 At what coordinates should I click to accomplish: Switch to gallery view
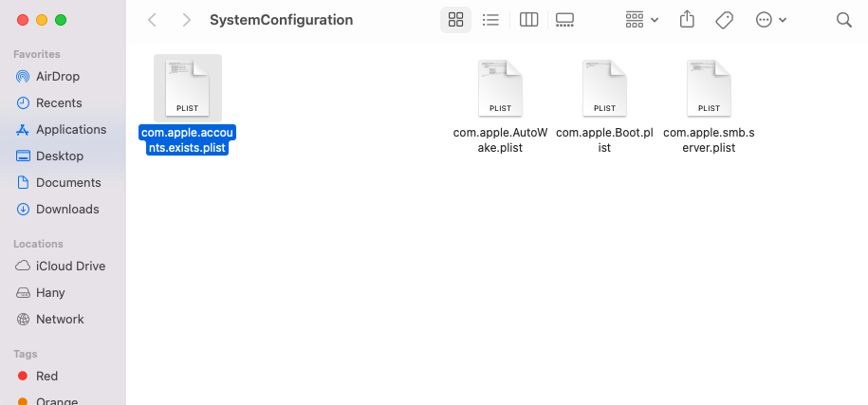pyautogui.click(x=564, y=21)
